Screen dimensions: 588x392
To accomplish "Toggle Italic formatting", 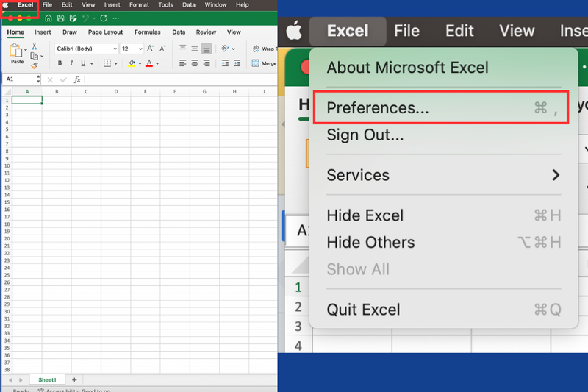I will [71, 63].
